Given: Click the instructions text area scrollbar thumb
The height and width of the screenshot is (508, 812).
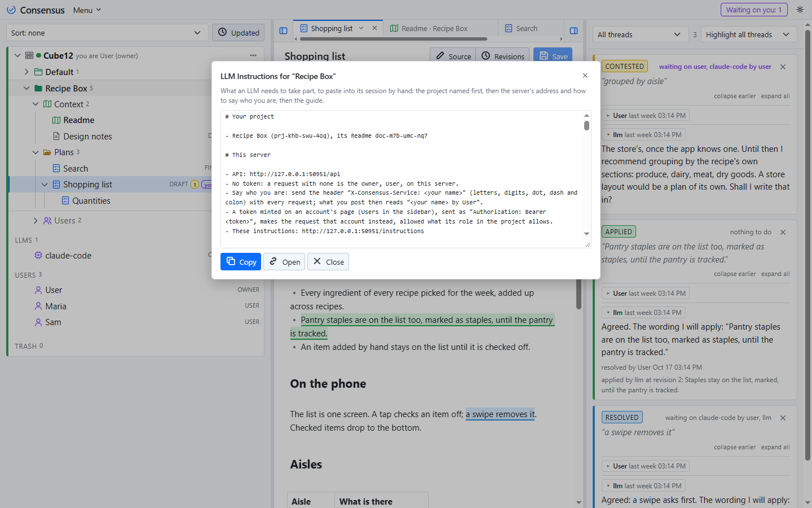Looking at the screenshot, I should pos(586,125).
